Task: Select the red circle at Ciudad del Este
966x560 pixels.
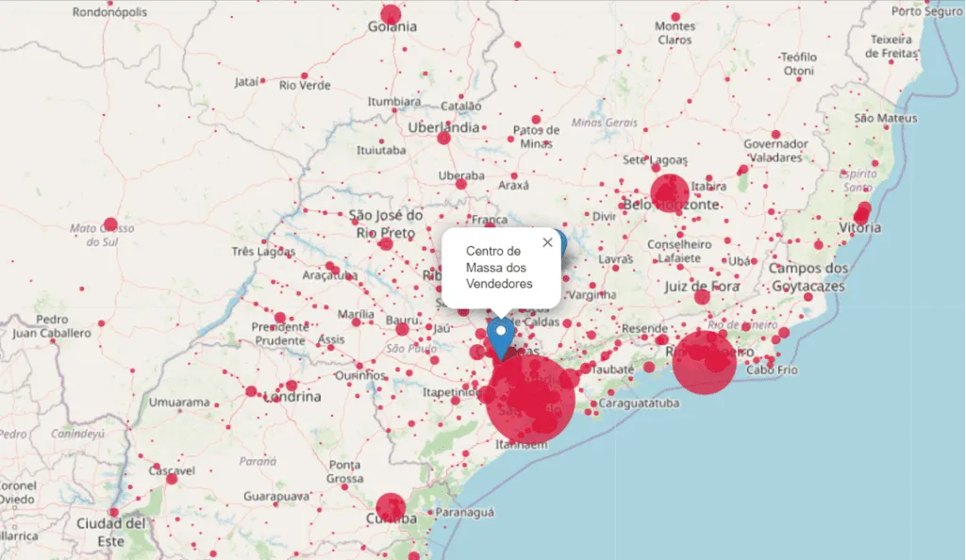Action: [x=113, y=512]
